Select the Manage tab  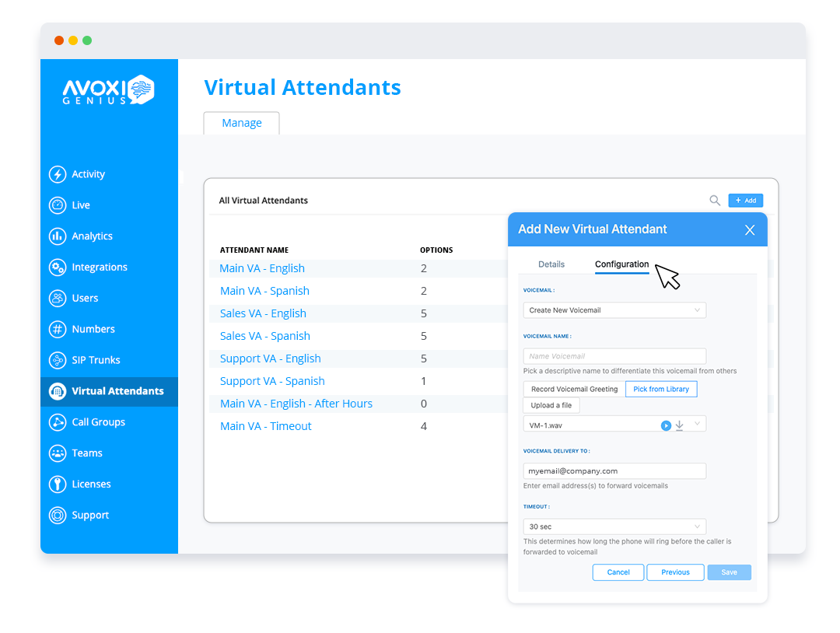[241, 123]
